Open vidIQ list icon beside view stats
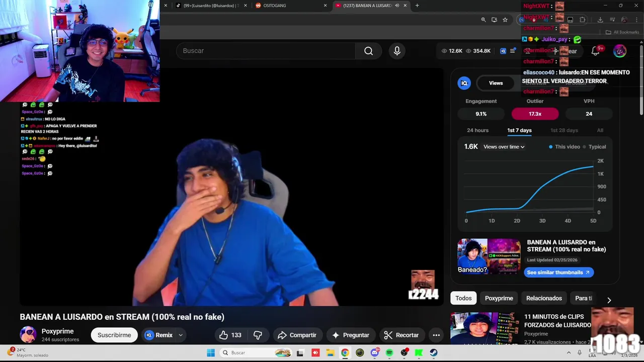This screenshot has width=644, height=362. pyautogui.click(x=513, y=51)
